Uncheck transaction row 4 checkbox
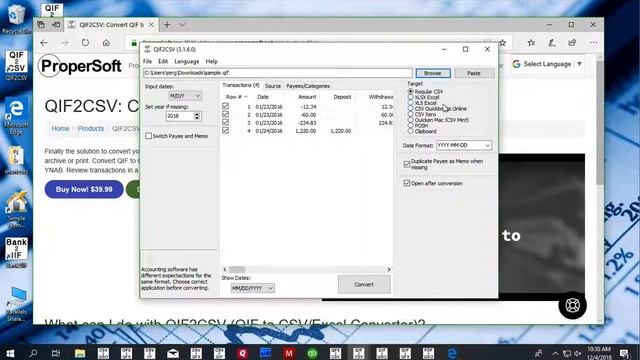Image resolution: width=640 pixels, height=360 pixels. (x=225, y=131)
